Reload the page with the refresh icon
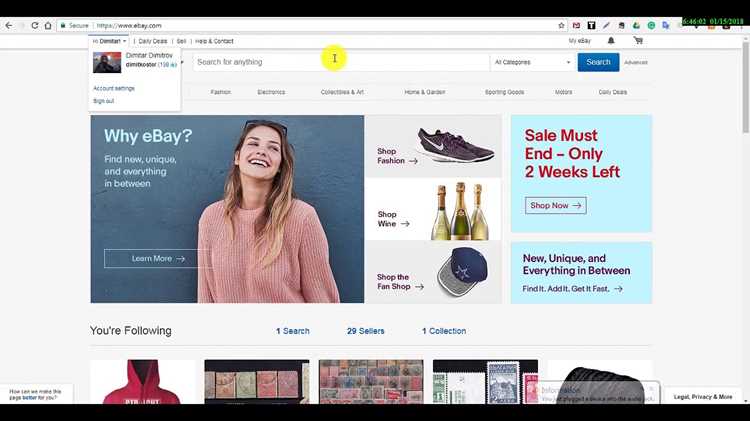This screenshot has width=750, height=421. point(34,25)
